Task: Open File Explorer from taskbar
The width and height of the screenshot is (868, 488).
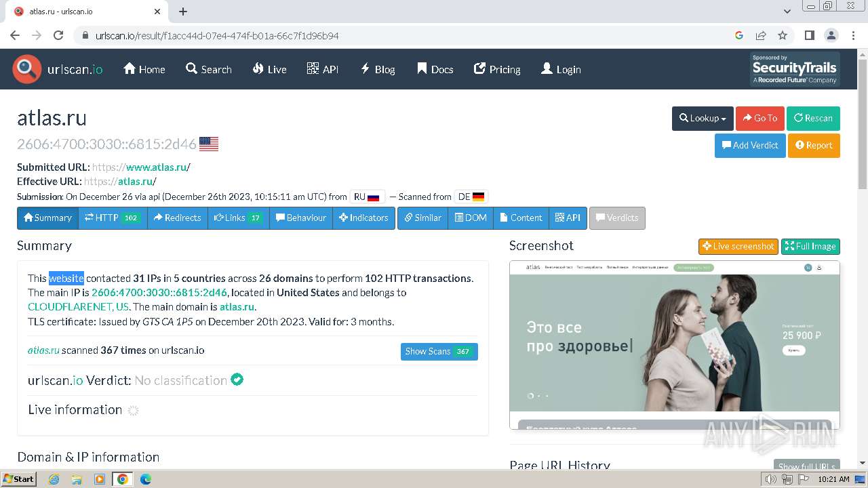Action: click(77, 479)
